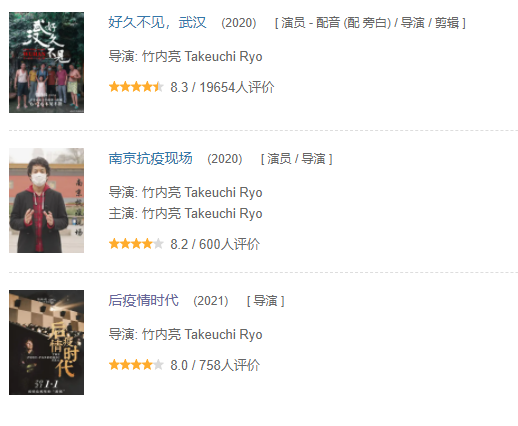Screen dimensions: 518x426
Task: Click the 8.2 / 600人评价 rating text
Action: (215, 244)
